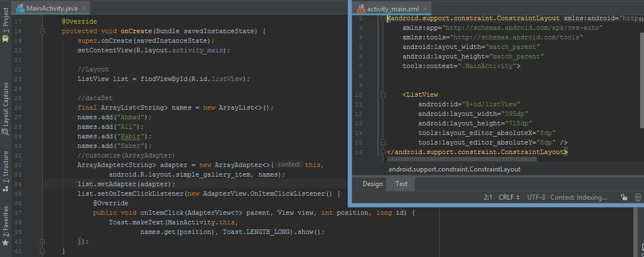Click the Android robot project icon

6,38
